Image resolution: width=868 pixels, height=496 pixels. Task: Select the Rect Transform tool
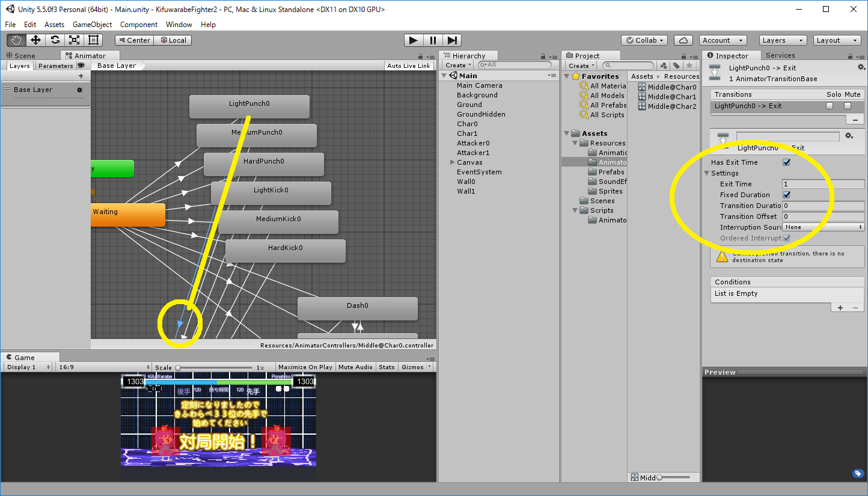93,40
